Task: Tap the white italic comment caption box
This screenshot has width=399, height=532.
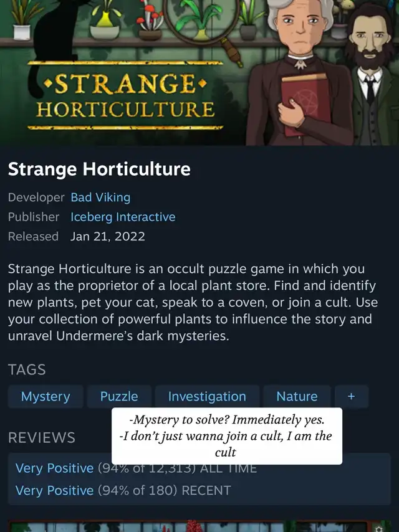Action: [227, 436]
